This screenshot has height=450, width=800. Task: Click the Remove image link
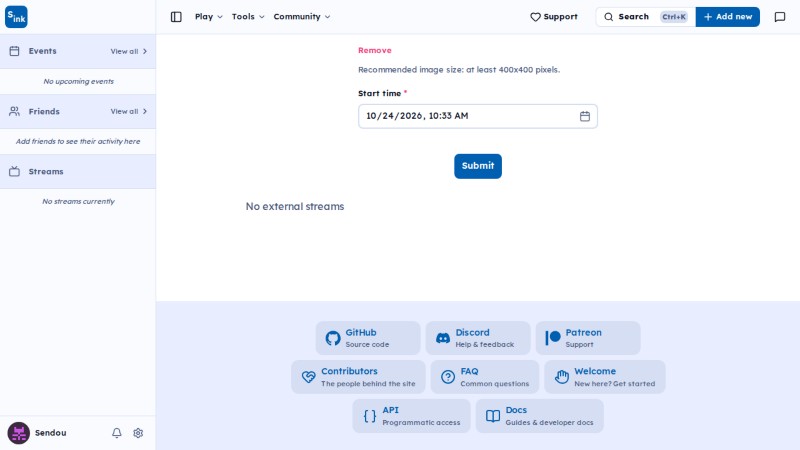pos(374,51)
